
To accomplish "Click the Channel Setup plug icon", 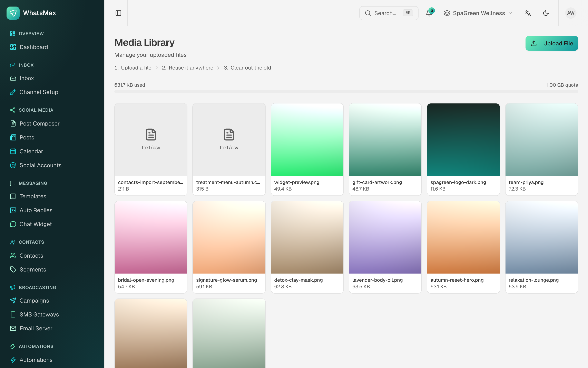I will 13,92.
